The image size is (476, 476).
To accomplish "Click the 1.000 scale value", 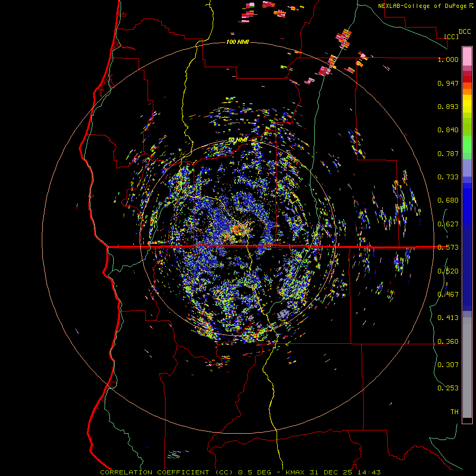I will (x=448, y=59).
